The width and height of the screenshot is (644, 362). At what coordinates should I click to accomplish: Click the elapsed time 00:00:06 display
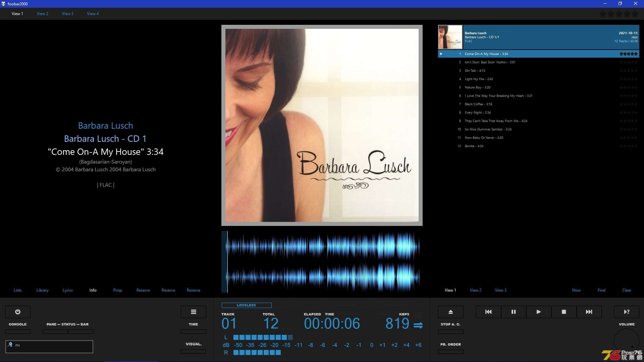tap(332, 324)
